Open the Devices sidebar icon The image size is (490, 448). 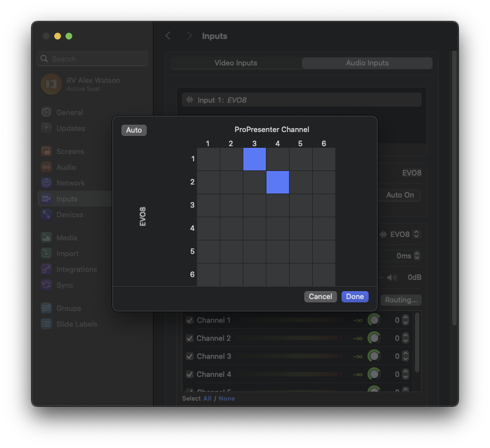46,214
